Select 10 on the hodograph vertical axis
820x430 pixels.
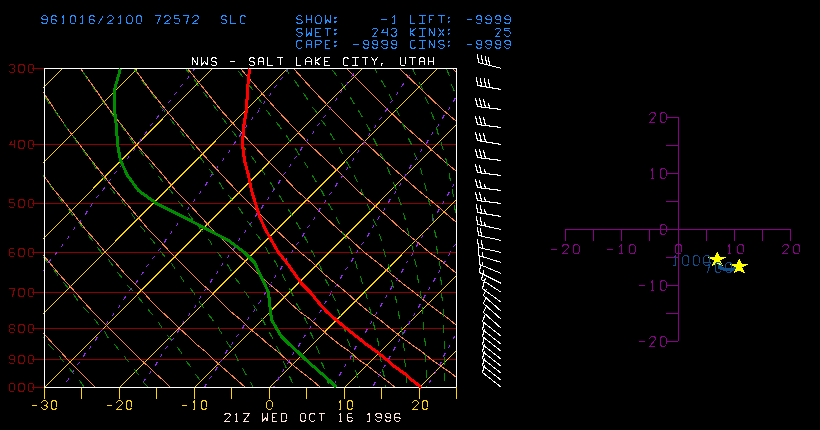(x=658, y=174)
